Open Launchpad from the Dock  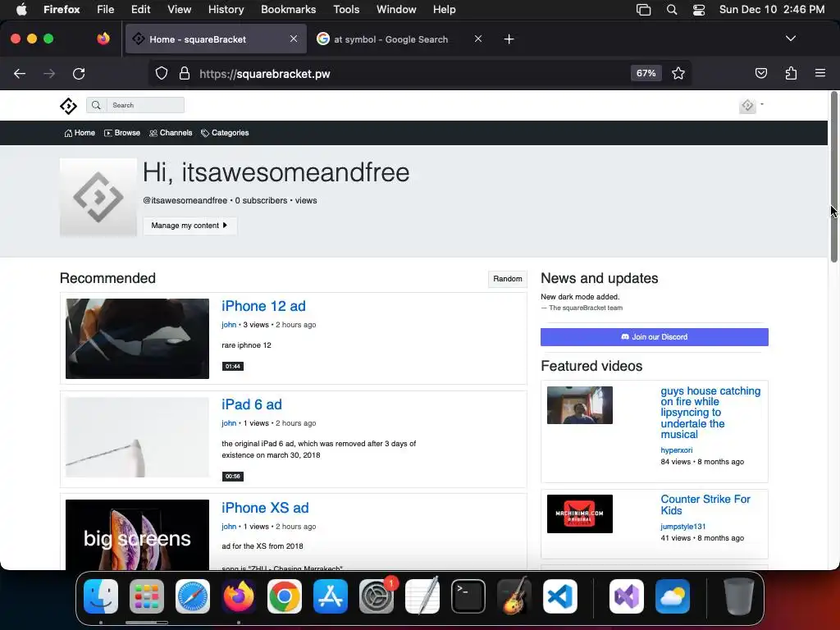click(x=147, y=596)
